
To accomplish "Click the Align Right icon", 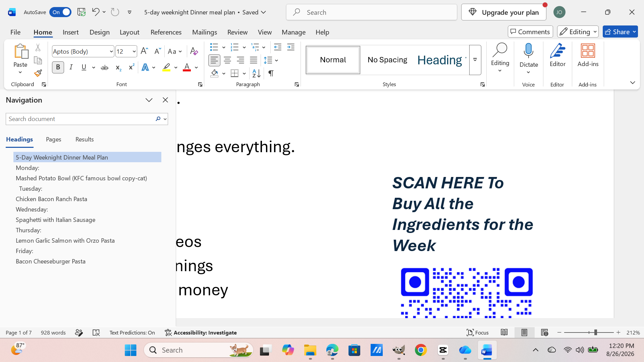I will [x=240, y=60].
